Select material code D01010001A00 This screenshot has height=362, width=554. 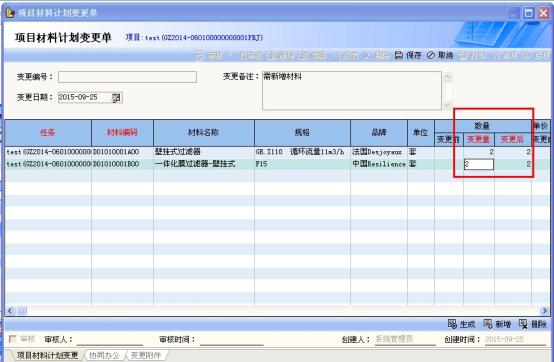tap(122, 152)
